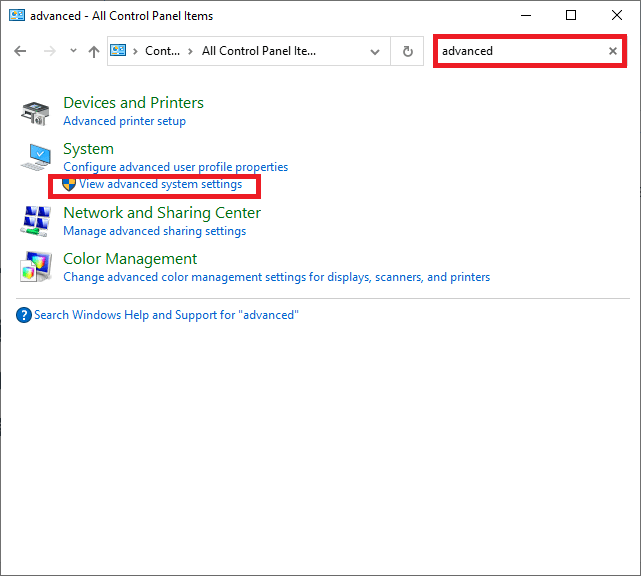
Task: Open the Network and Sharing Center icon
Action: point(36,221)
